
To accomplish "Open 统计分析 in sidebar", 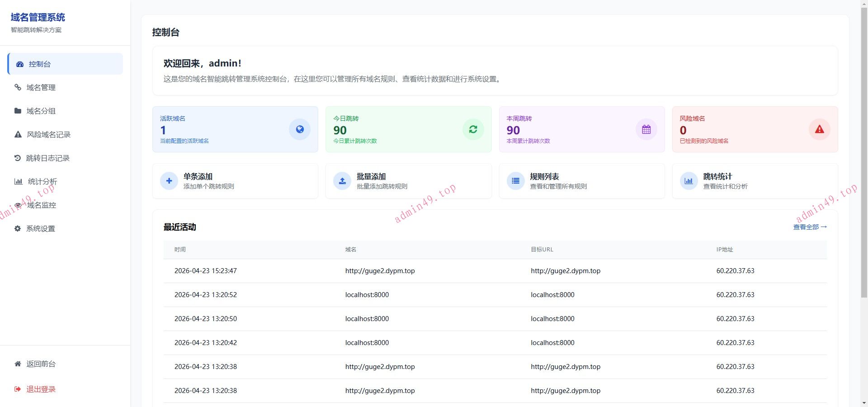I will pyautogui.click(x=65, y=181).
